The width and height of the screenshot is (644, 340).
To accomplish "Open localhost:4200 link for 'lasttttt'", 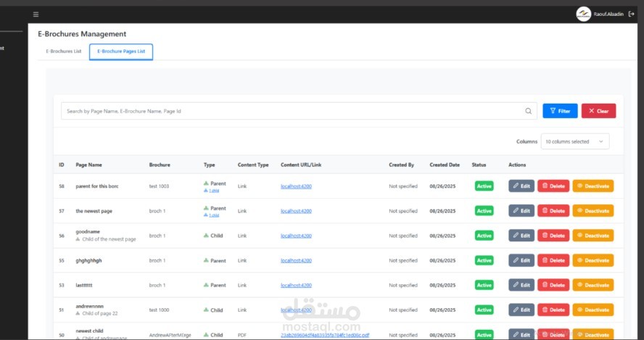I will (x=296, y=285).
